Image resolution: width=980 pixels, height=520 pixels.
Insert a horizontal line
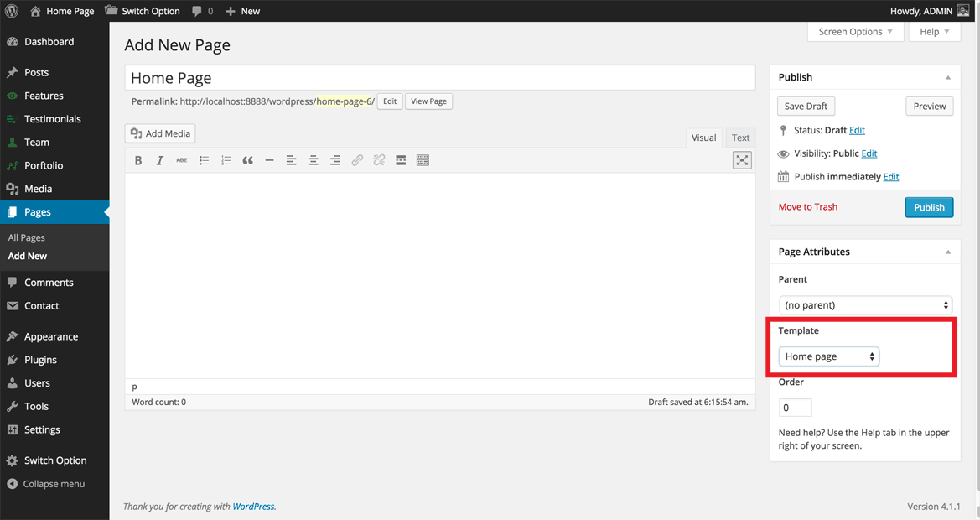(x=269, y=160)
